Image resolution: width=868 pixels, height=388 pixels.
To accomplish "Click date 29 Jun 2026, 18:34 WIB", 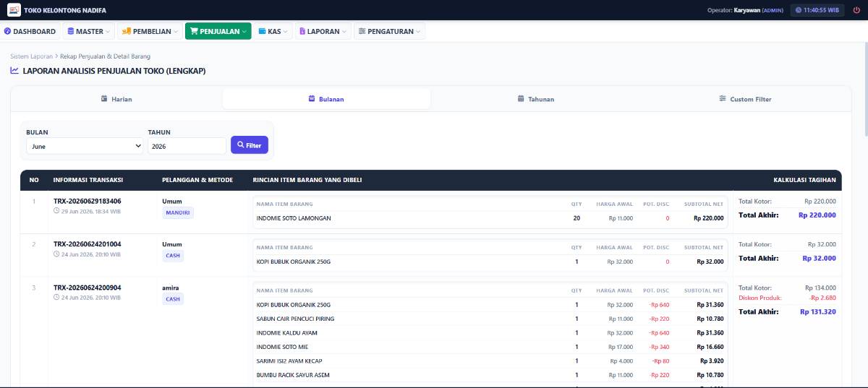I will tap(88, 211).
